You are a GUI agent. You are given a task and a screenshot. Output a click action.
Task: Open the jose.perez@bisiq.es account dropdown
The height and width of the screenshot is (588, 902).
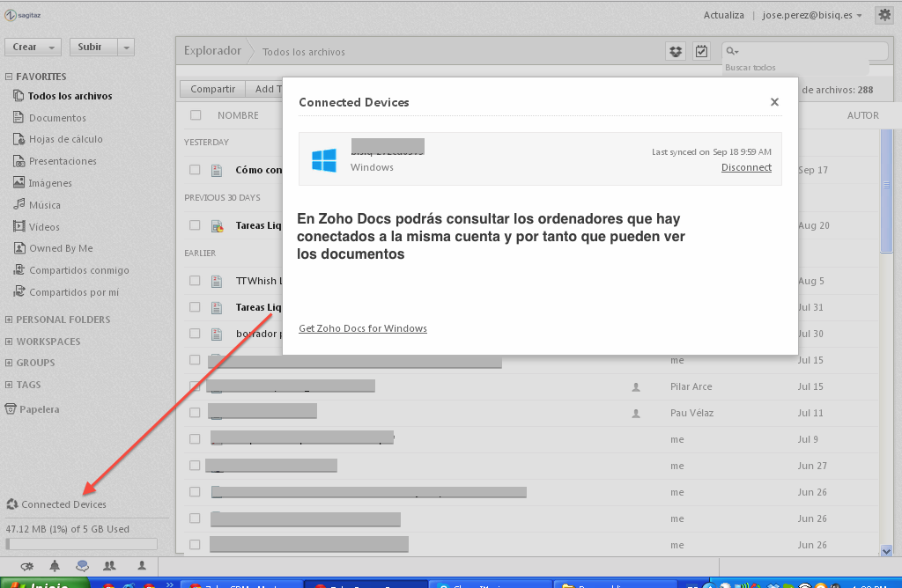point(812,15)
